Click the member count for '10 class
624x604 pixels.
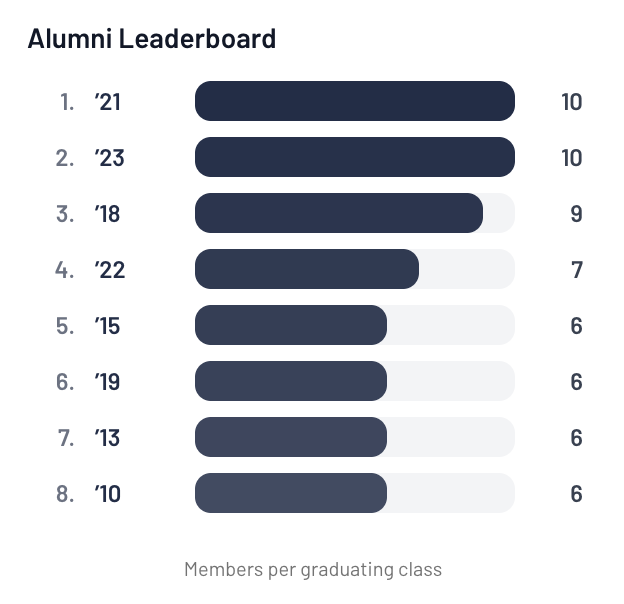click(576, 494)
